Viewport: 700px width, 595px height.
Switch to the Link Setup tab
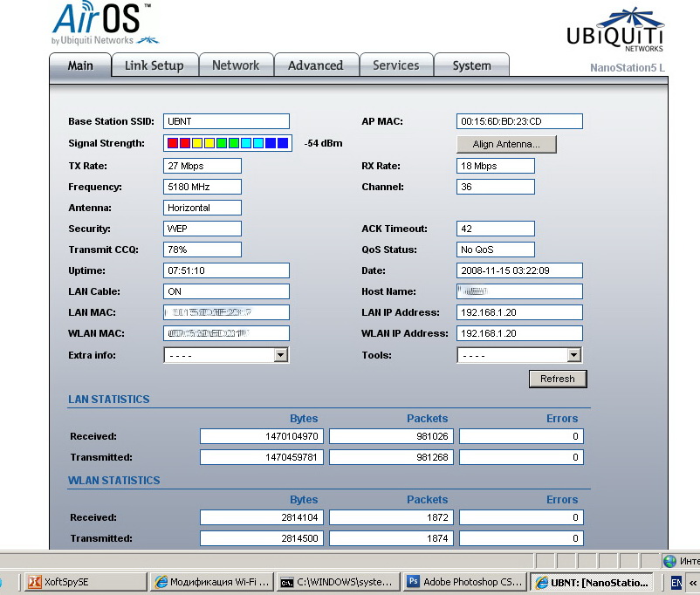pos(154,65)
